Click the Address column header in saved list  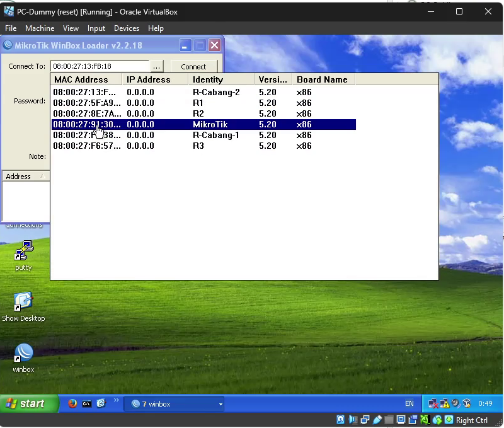(26, 176)
